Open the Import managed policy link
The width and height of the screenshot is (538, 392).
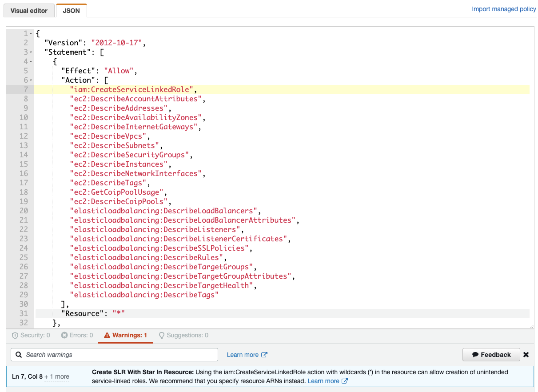pyautogui.click(x=504, y=9)
